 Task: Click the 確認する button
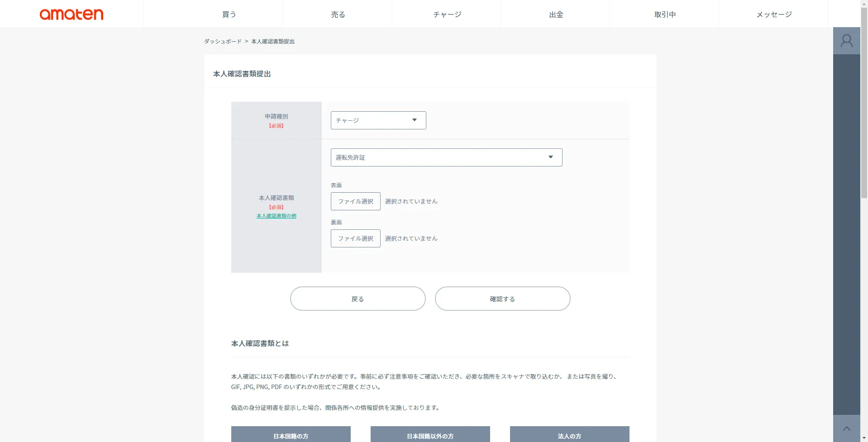[x=503, y=299]
